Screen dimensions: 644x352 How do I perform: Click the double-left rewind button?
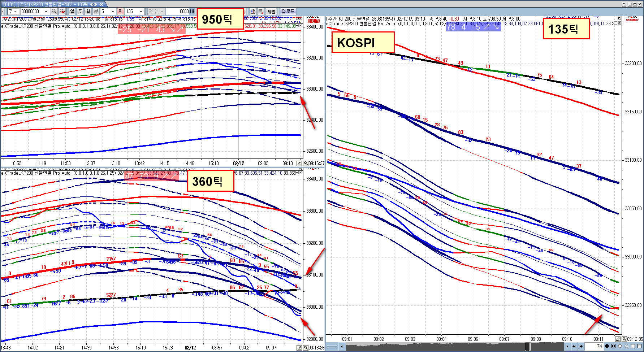point(574,346)
